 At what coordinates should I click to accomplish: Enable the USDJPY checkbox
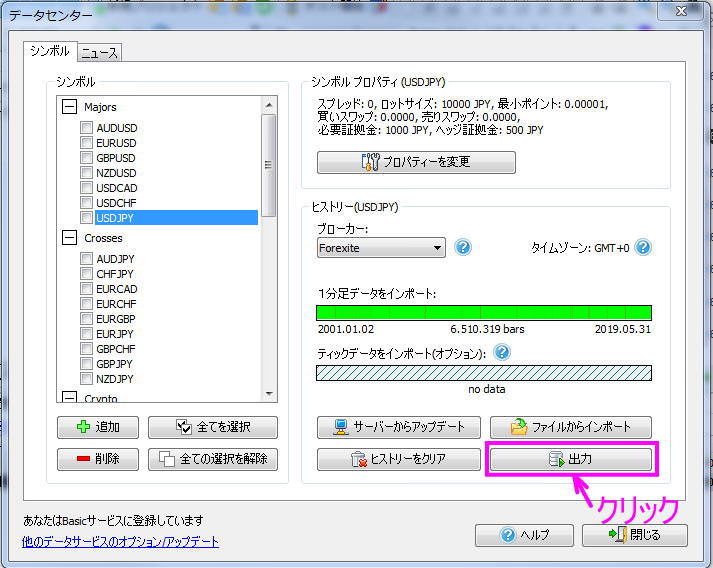(86, 218)
